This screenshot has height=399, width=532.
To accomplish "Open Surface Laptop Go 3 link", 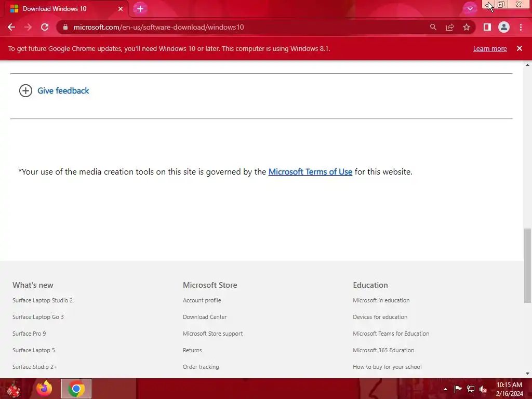I will pyautogui.click(x=38, y=317).
